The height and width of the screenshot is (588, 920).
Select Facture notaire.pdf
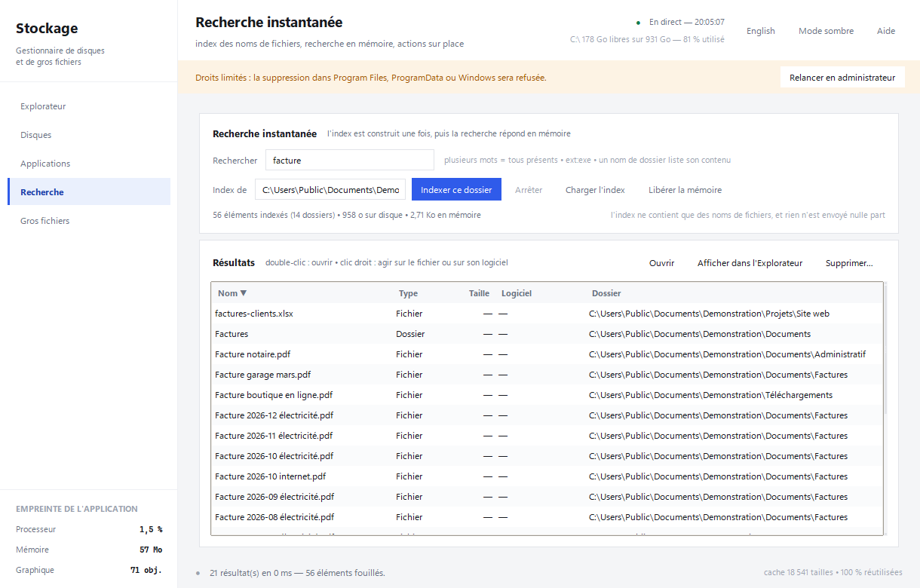click(x=547, y=354)
